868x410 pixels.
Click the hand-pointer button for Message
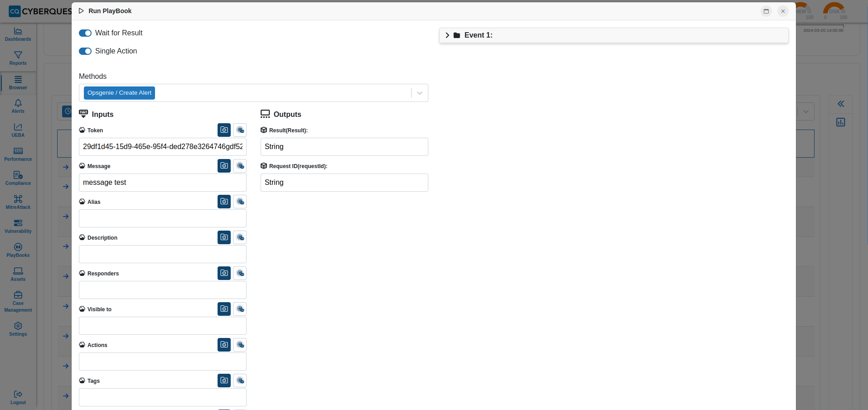240,166
